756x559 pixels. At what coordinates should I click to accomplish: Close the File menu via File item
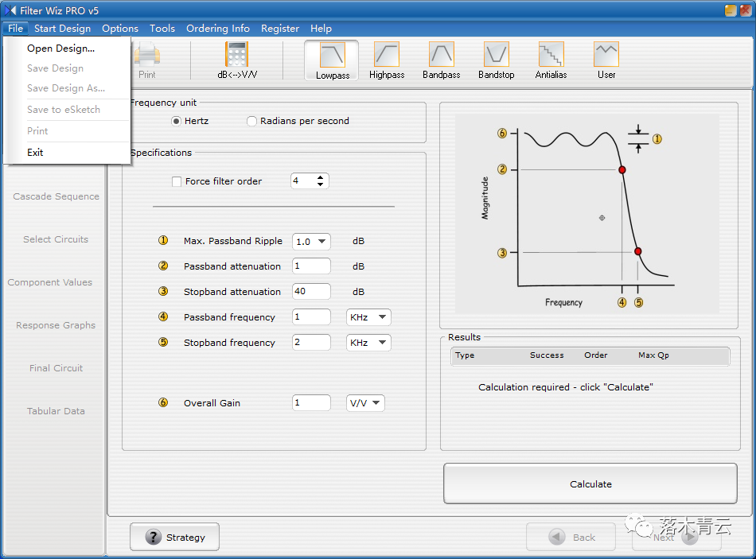(x=15, y=29)
